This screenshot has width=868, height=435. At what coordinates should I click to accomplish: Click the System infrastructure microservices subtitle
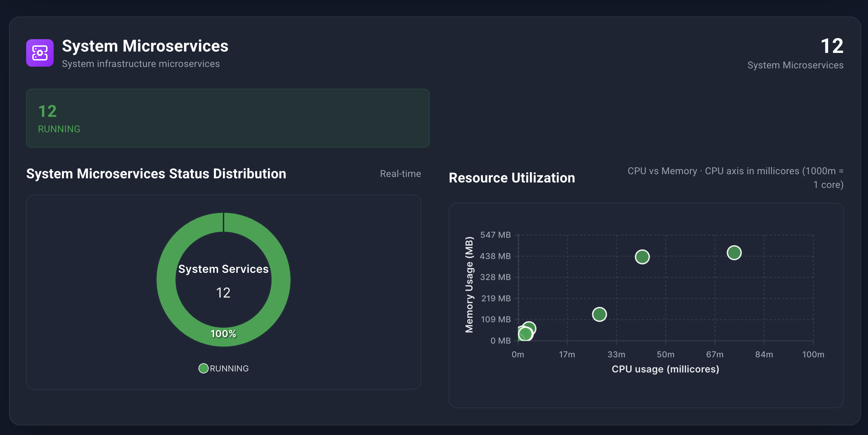click(141, 64)
